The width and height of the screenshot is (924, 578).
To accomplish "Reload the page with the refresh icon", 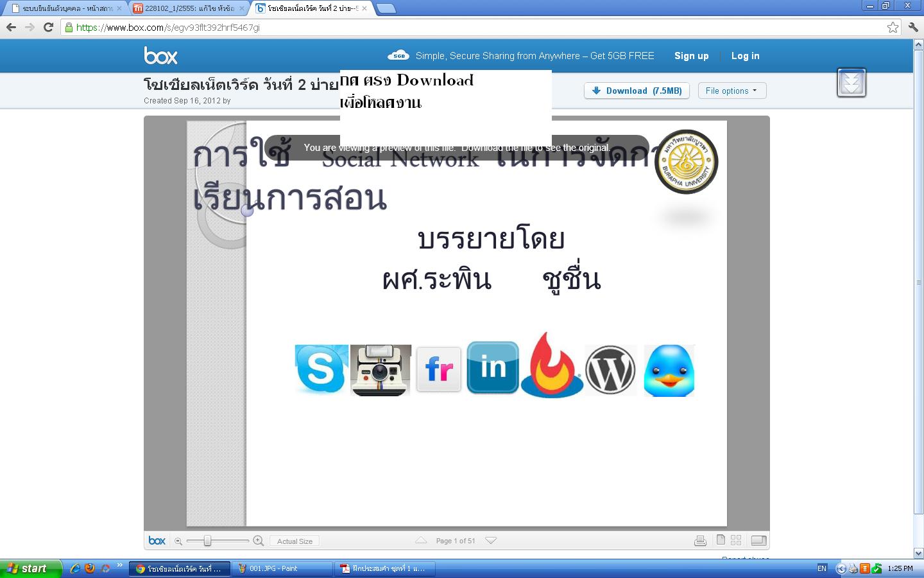I will (x=48, y=27).
